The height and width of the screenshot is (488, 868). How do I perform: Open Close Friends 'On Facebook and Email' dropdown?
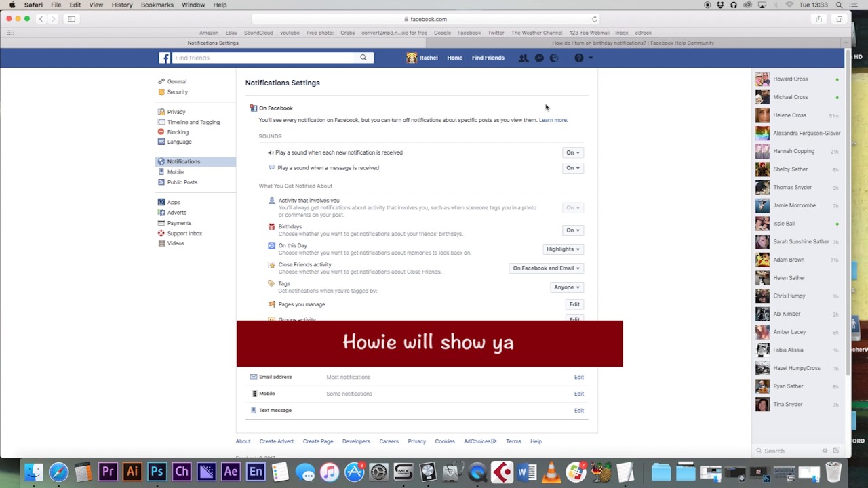(546, 268)
